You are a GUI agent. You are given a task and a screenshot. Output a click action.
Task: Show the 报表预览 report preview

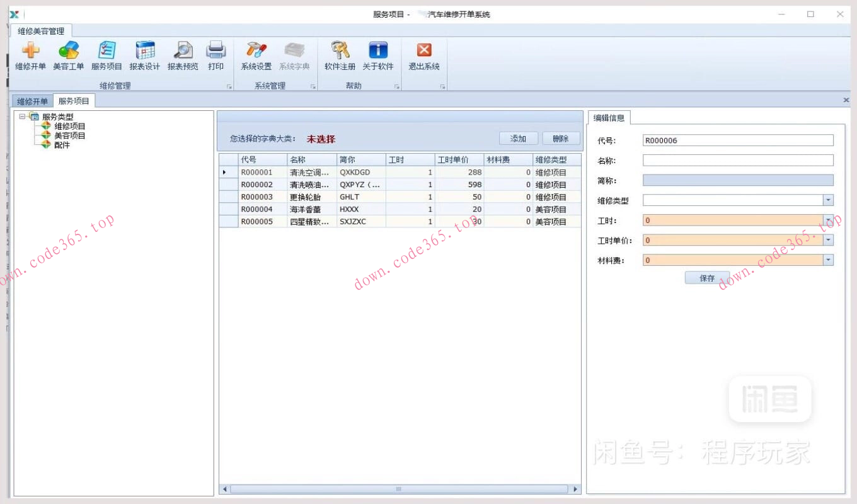point(183,56)
